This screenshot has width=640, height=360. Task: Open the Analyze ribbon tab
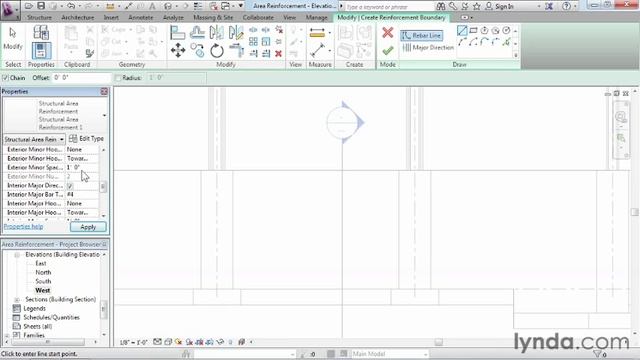click(173, 18)
